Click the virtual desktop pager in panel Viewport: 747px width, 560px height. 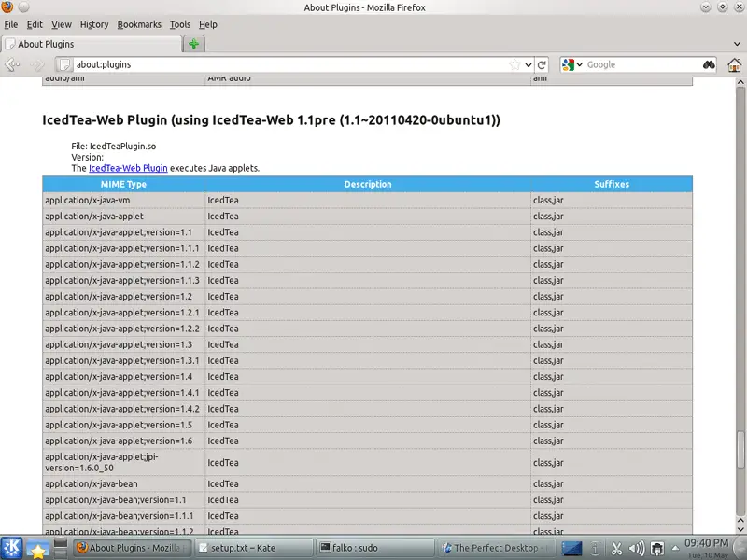click(61, 548)
